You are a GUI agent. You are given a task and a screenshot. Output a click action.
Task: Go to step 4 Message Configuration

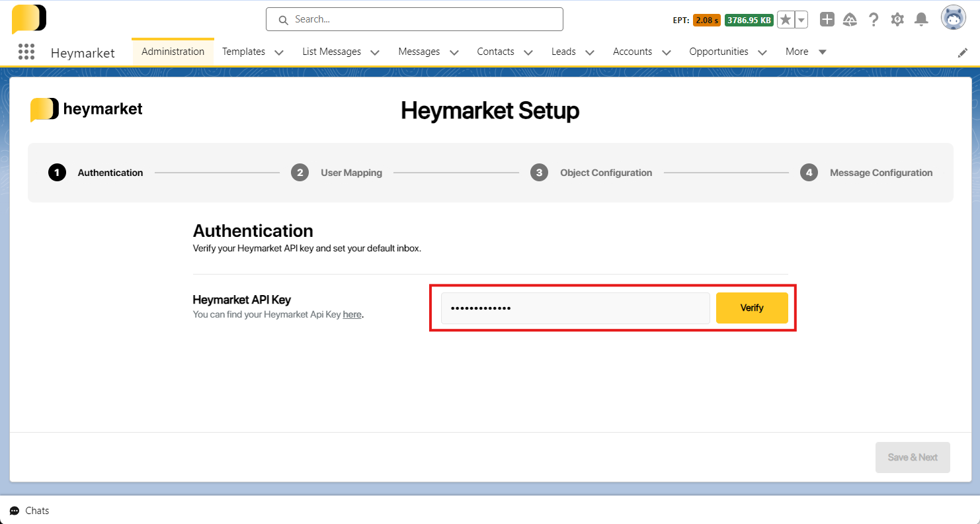[x=866, y=173]
